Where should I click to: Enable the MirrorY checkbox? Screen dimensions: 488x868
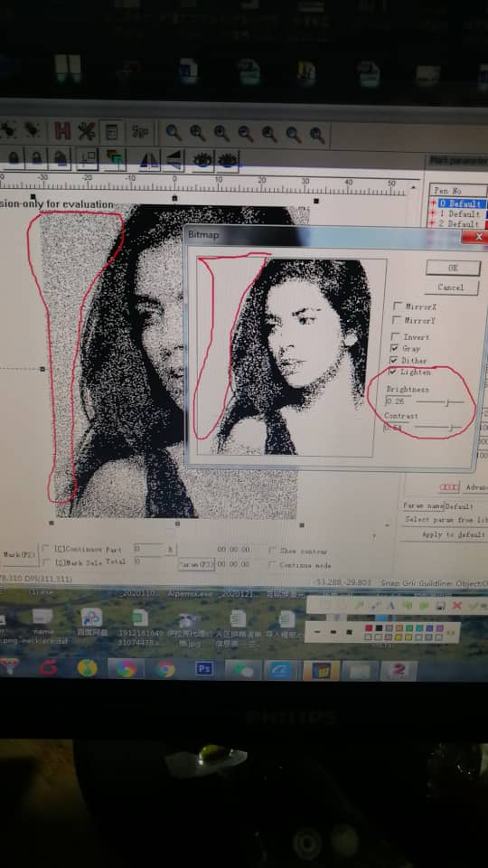[x=397, y=320]
